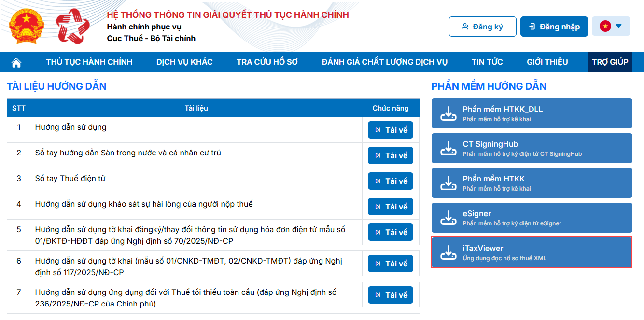The height and width of the screenshot is (320, 644).
Task: Download Phần mềm HTKK software
Action: [x=532, y=183]
